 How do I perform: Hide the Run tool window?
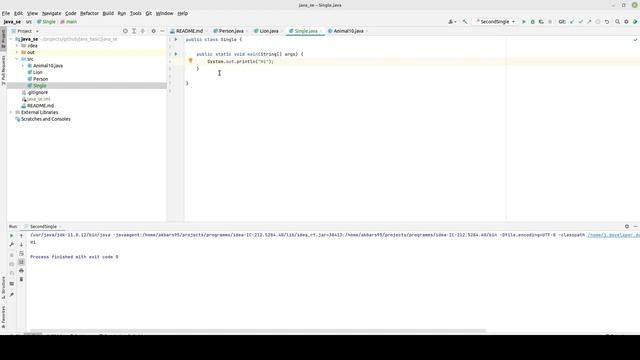(x=636, y=227)
